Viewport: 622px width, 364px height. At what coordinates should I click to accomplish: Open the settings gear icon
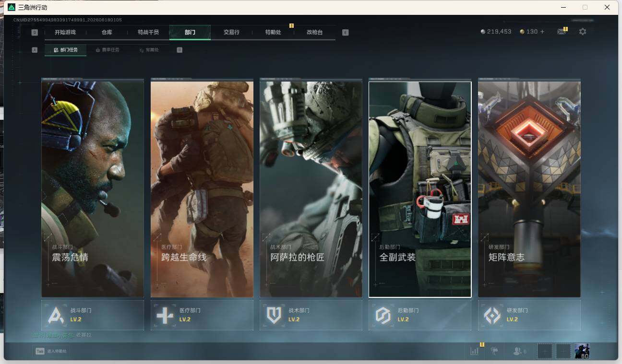click(x=583, y=32)
